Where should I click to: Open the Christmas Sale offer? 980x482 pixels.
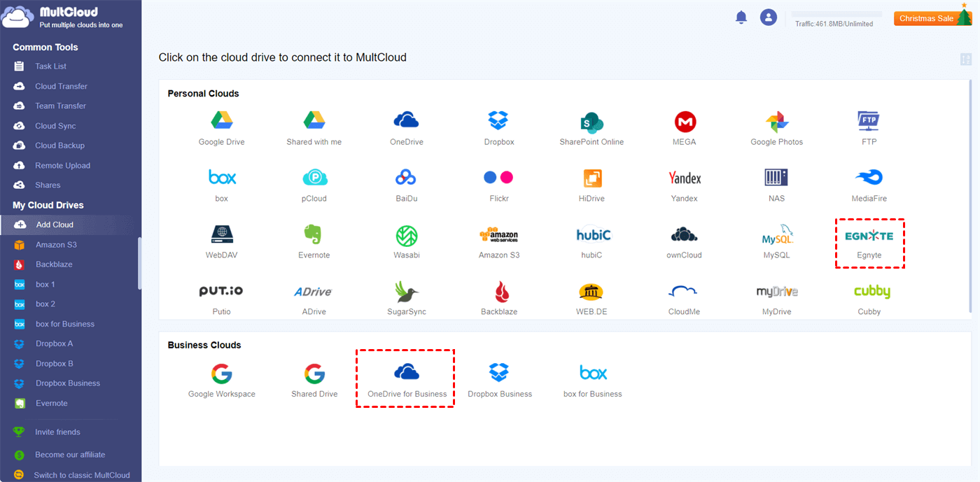pyautogui.click(x=932, y=17)
